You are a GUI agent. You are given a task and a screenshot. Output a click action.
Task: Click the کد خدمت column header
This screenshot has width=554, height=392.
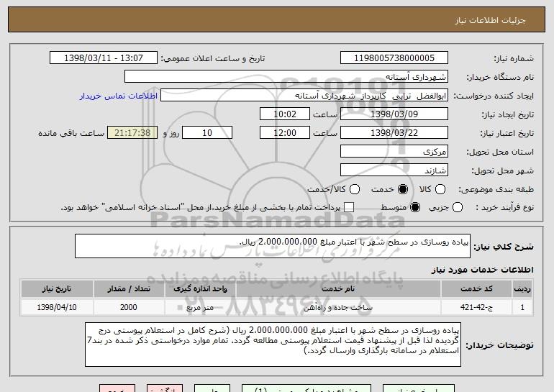[x=476, y=289]
